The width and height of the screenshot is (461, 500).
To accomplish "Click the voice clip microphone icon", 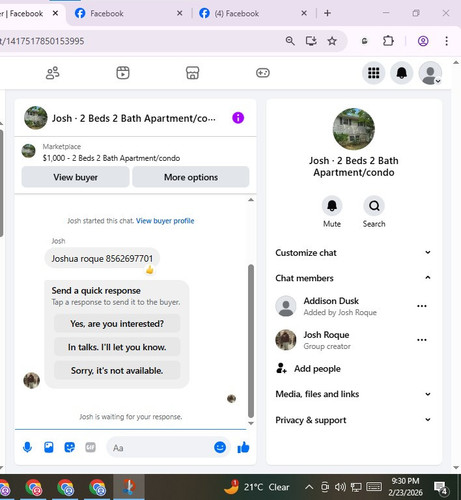I will coord(27,447).
